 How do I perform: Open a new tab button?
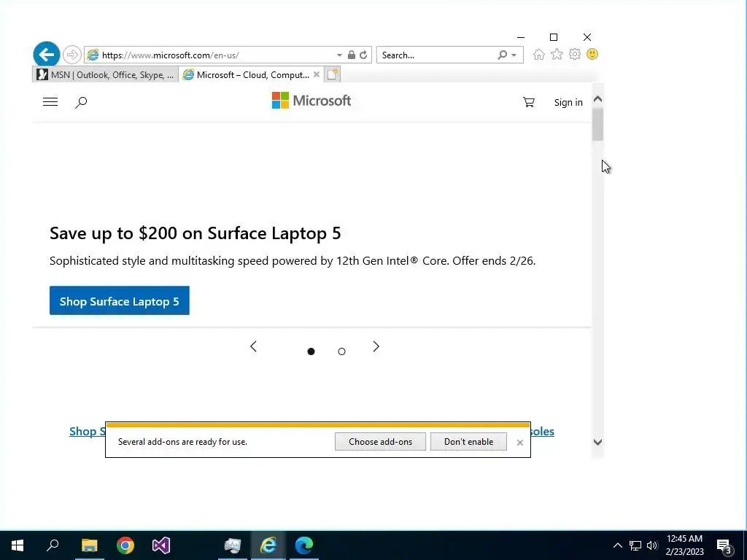pos(333,74)
